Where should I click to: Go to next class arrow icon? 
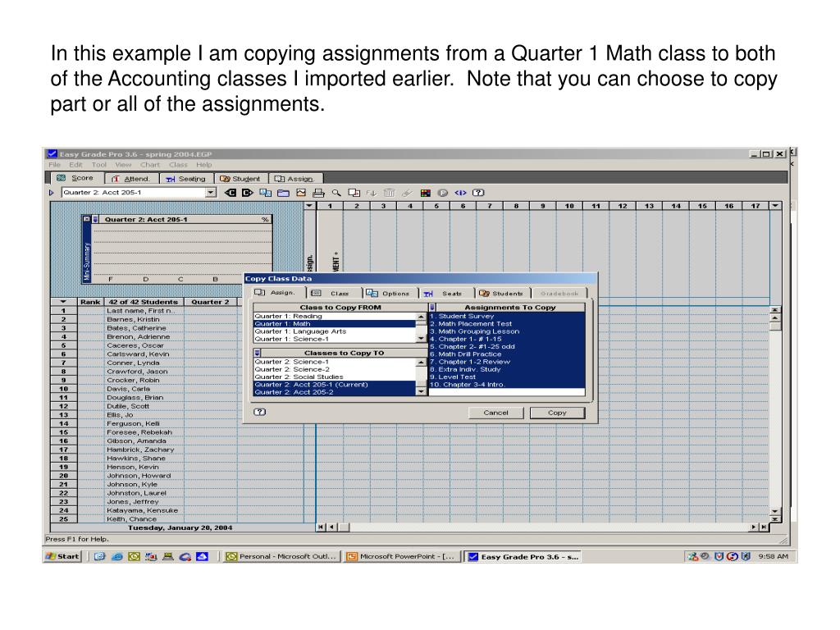[248, 193]
